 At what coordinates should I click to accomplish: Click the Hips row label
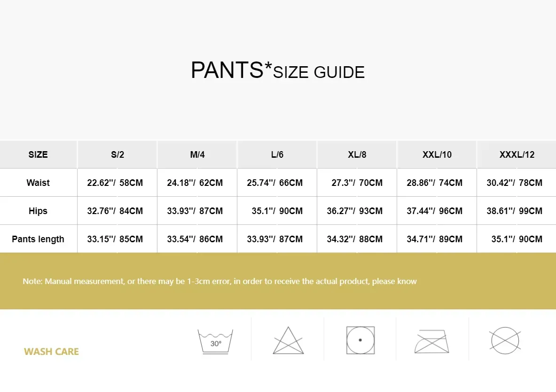pyautogui.click(x=38, y=211)
